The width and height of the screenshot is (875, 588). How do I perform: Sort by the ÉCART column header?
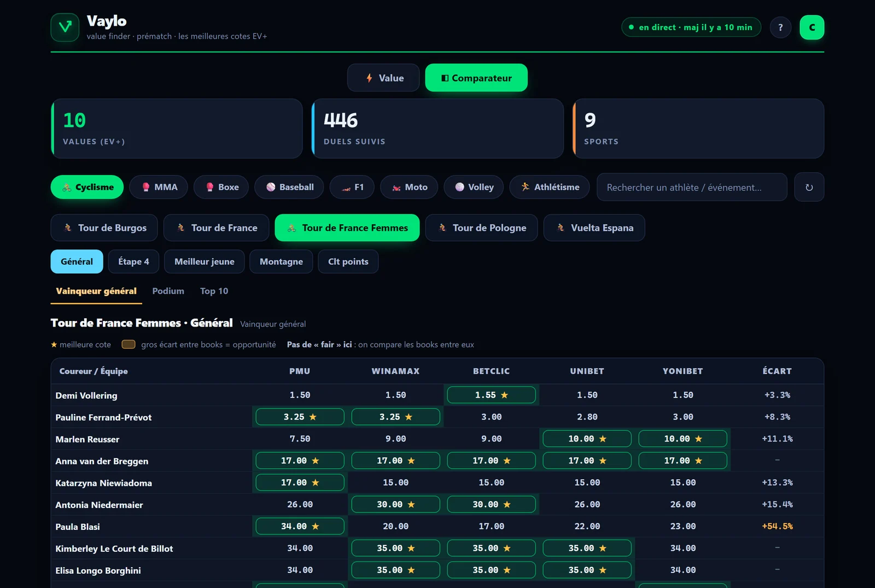pos(777,371)
